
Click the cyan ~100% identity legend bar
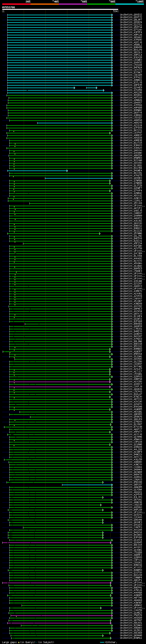pyautogui.click(x=130, y=4)
